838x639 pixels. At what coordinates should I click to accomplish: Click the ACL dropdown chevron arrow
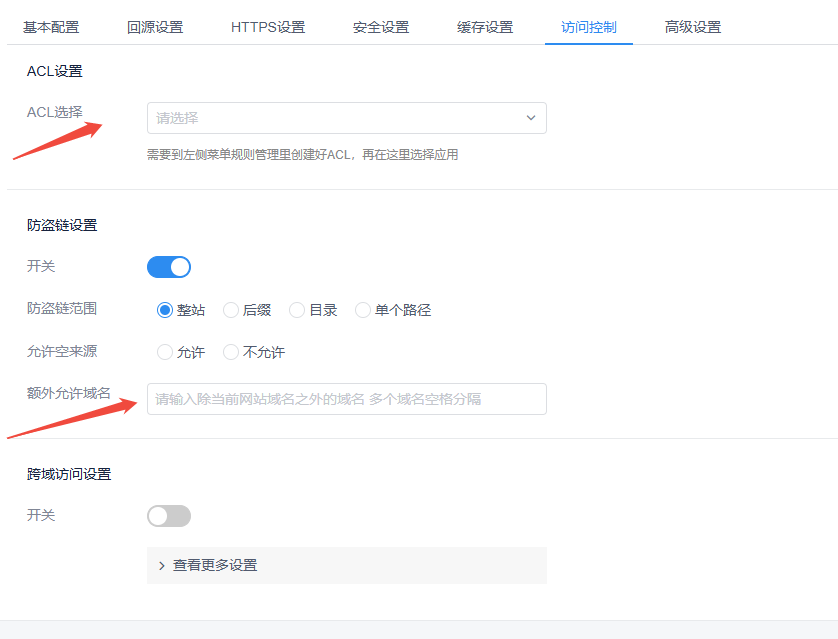(531, 118)
